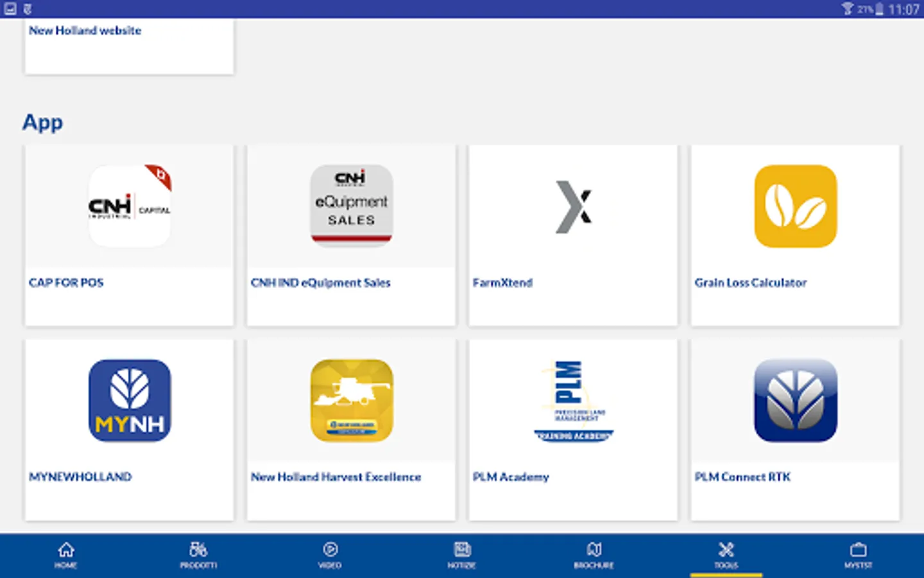Switch to the BROCHURE tab label
924x578 pixels.
pos(594,565)
